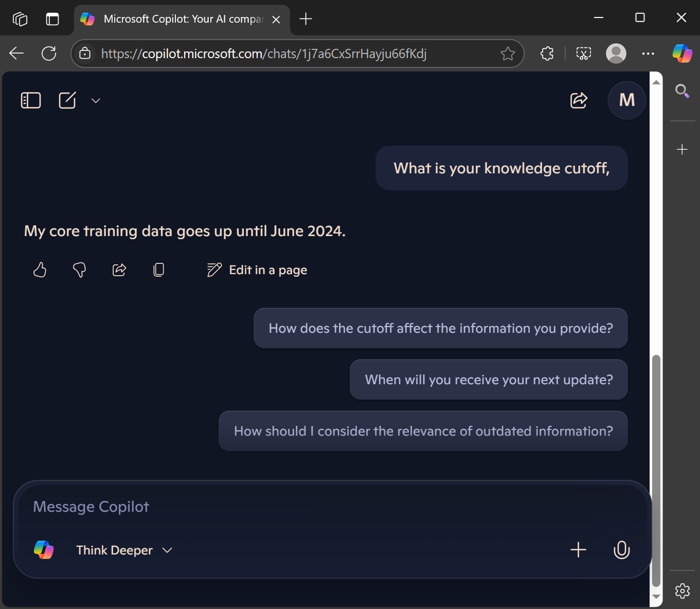The width and height of the screenshot is (700, 609).
Task: Add this page to favorites
Action: point(508,53)
